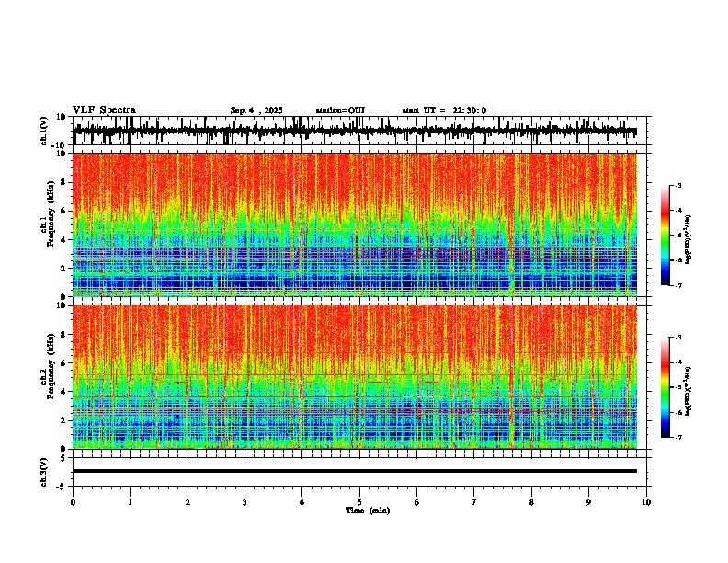Image resolution: width=728 pixels, height=563 pixels.
Task: Click the ch.1 voltage waveform trace
Action: (x=355, y=131)
